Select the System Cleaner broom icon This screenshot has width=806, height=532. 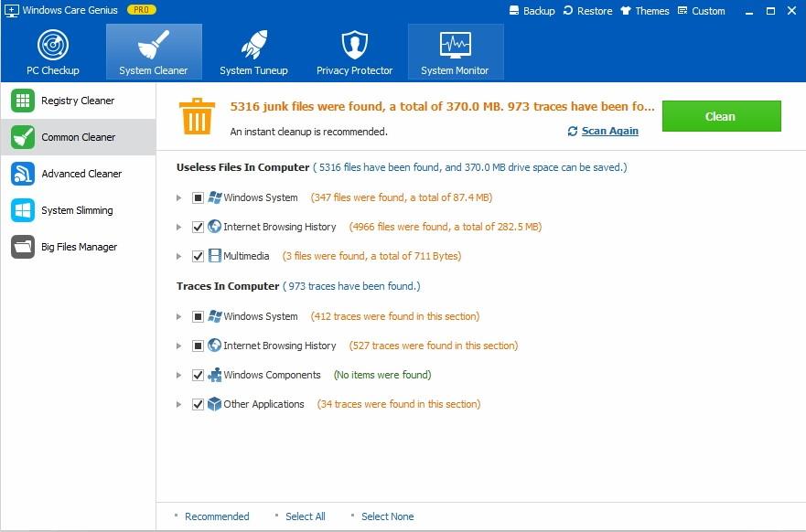coord(153,45)
